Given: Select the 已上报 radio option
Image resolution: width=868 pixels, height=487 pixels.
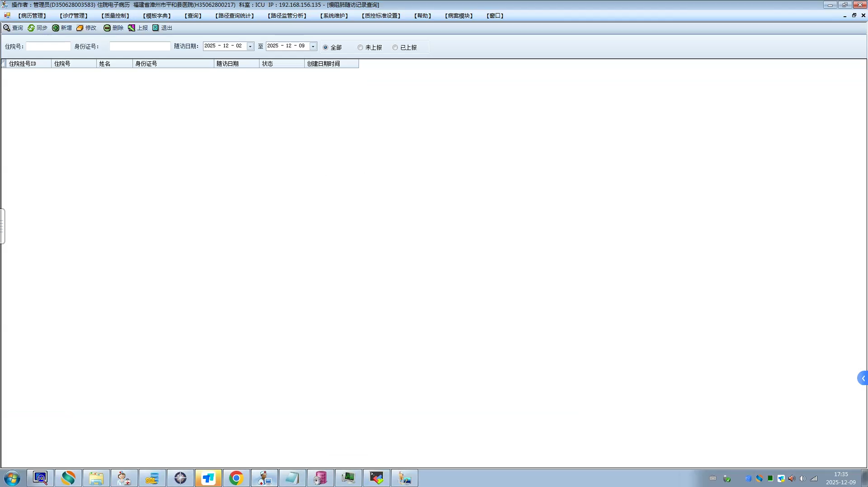Looking at the screenshot, I should click(x=395, y=48).
